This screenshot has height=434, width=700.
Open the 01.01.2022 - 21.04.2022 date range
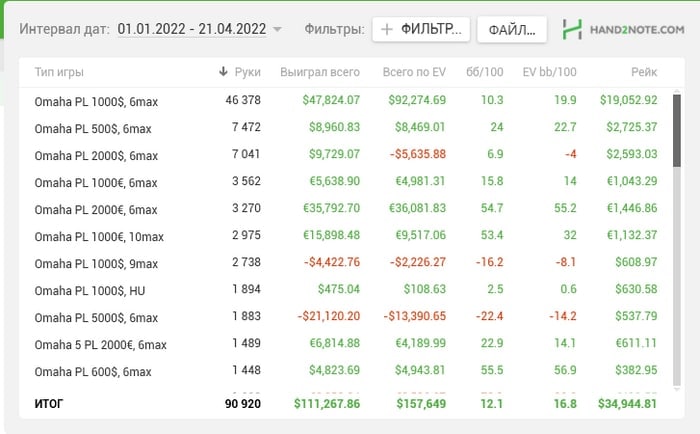pos(191,30)
